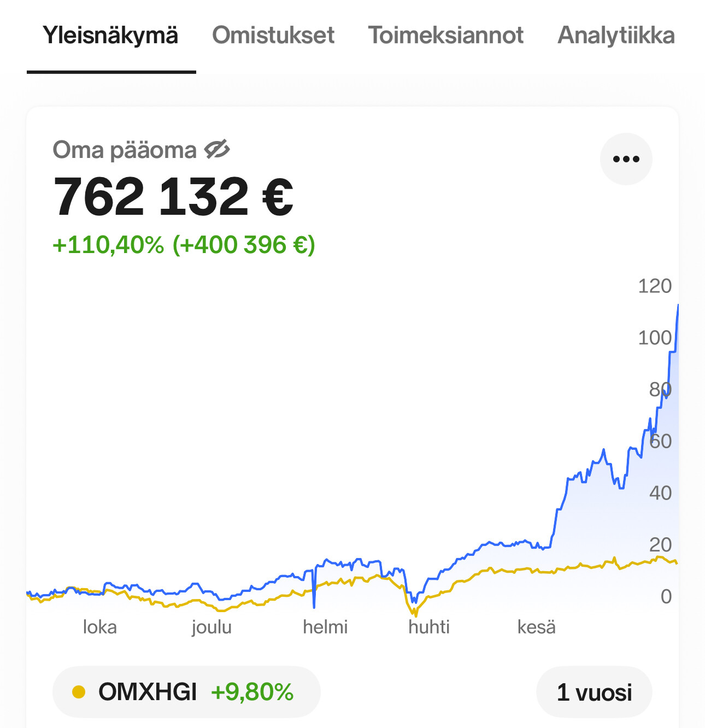705x728 pixels.
Task: Switch to the Omistukset tab
Action: click(273, 36)
